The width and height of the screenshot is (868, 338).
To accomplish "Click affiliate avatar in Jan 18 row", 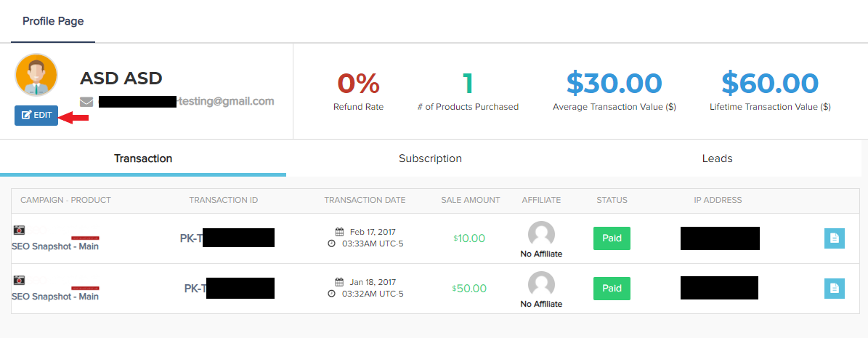I will pos(541,285).
